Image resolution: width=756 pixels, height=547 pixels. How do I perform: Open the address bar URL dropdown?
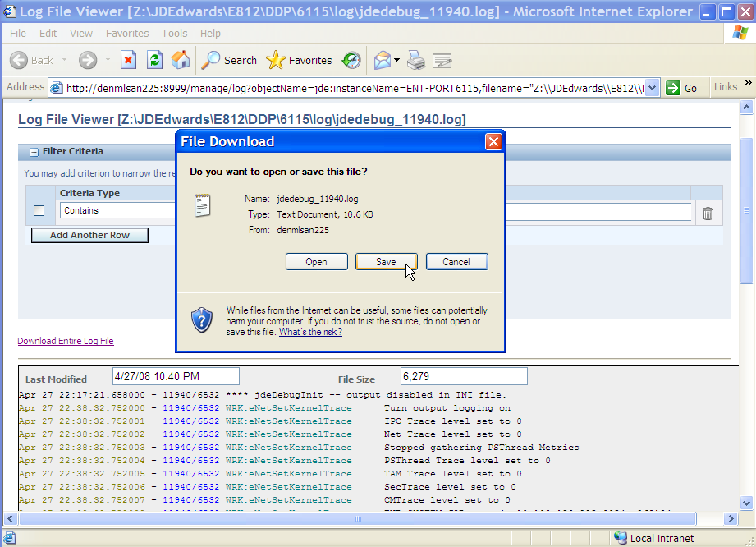pyautogui.click(x=652, y=88)
